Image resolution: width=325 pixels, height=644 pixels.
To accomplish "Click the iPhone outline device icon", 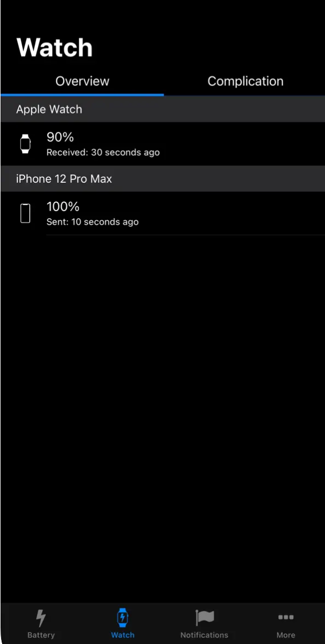I will tap(26, 213).
